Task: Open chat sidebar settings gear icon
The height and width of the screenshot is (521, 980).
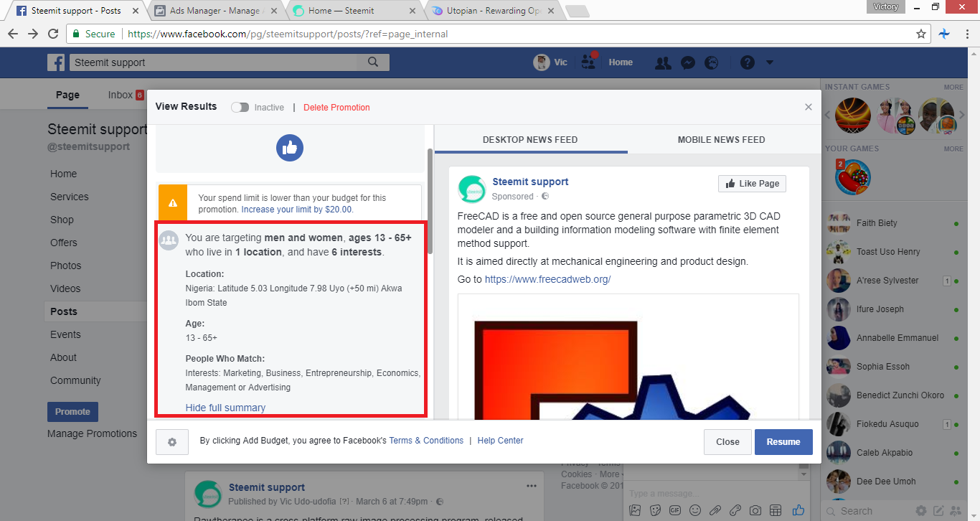Action: (x=921, y=511)
